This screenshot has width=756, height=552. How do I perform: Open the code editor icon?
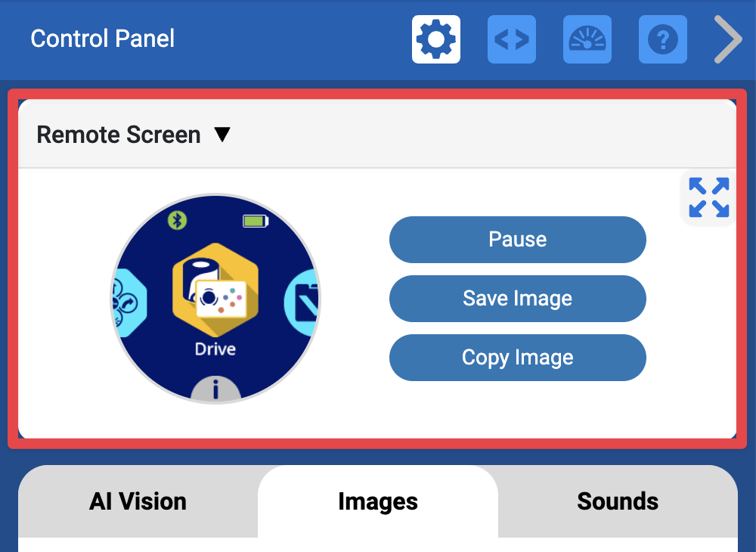coord(511,39)
